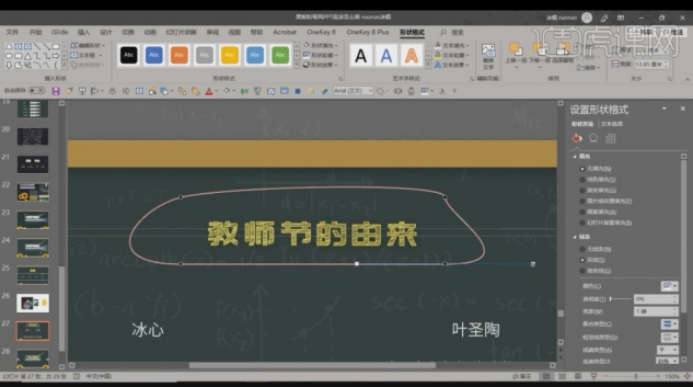Apply the black Abc shape style

(x=129, y=55)
